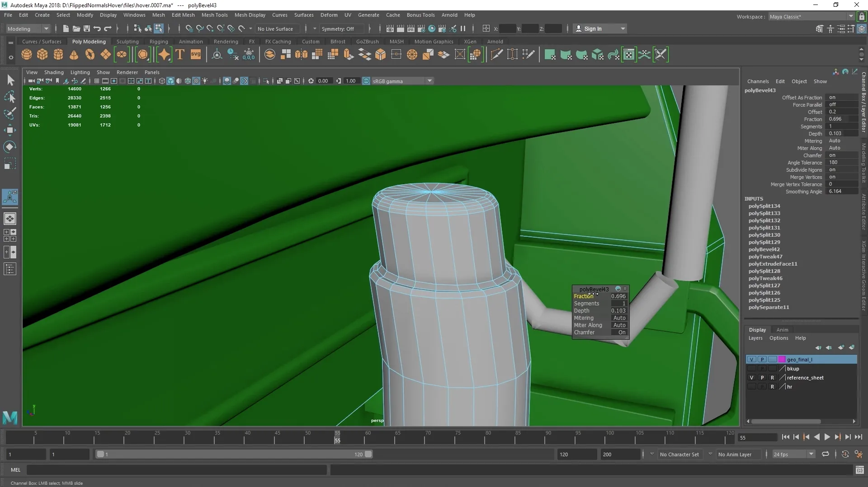Create a polygon sphere from the shelf
868x487 pixels.
coord(27,55)
